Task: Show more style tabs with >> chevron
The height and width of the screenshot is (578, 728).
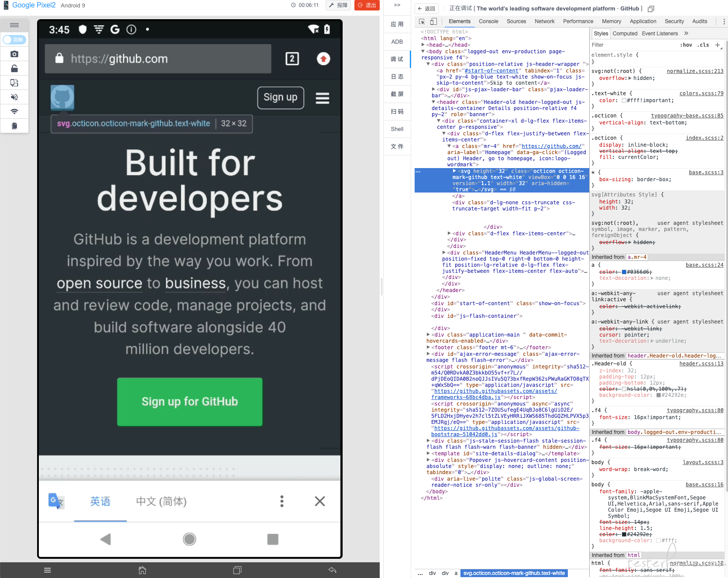Action: tap(686, 34)
